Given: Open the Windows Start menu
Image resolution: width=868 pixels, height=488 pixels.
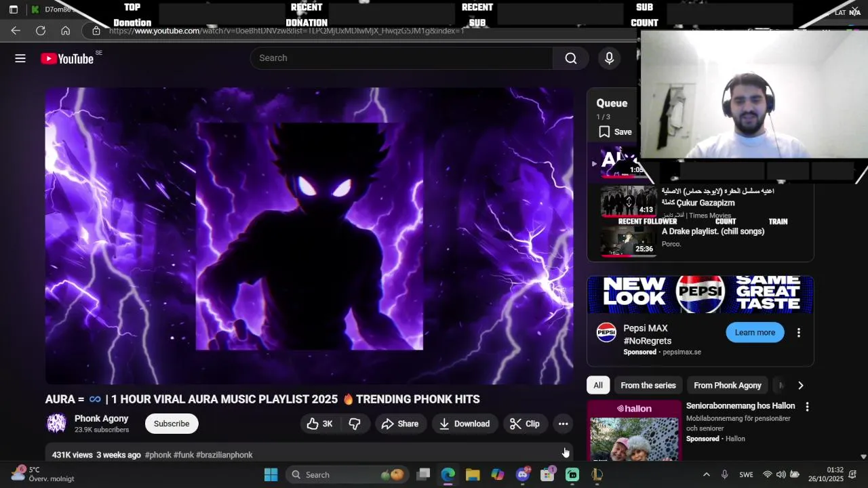Looking at the screenshot, I should 271,474.
